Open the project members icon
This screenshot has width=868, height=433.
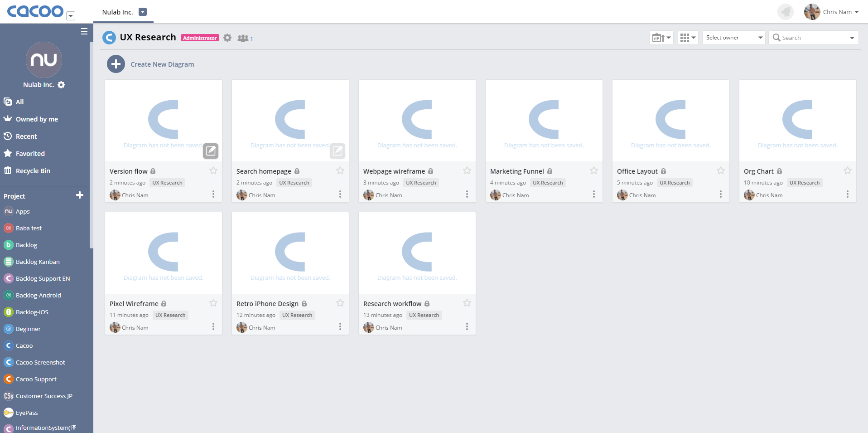point(244,39)
